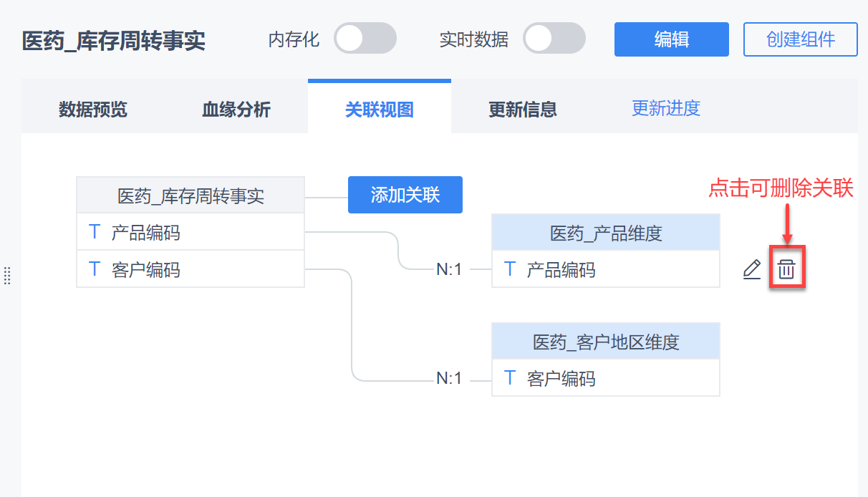This screenshot has height=497, width=868.
Task: Click the N:1 label for 产品编码 relation
Action: [x=449, y=270]
